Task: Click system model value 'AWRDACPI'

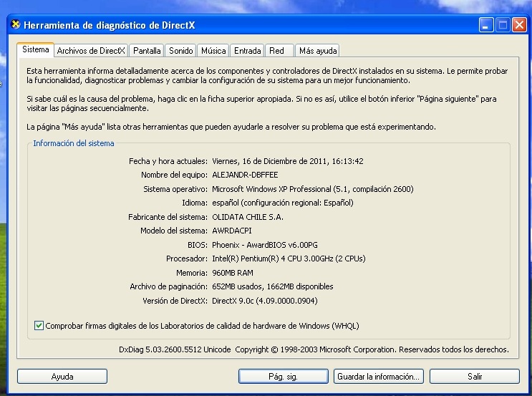Action: click(x=232, y=231)
